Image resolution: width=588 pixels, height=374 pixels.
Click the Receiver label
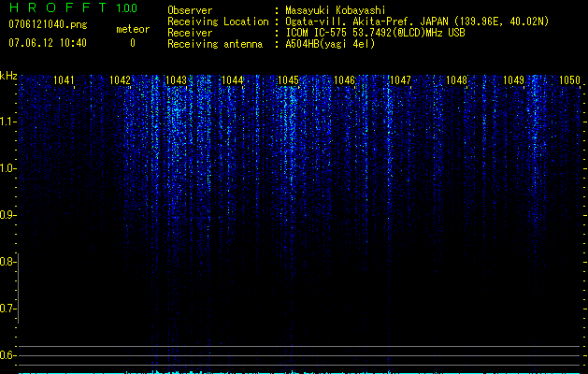point(190,33)
